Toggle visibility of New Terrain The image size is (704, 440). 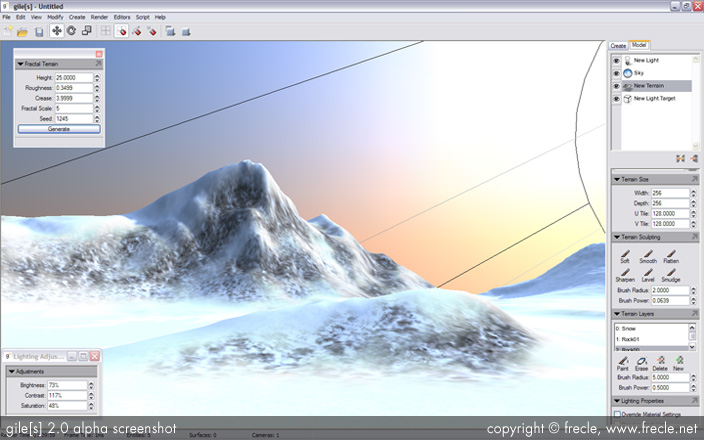pyautogui.click(x=616, y=86)
